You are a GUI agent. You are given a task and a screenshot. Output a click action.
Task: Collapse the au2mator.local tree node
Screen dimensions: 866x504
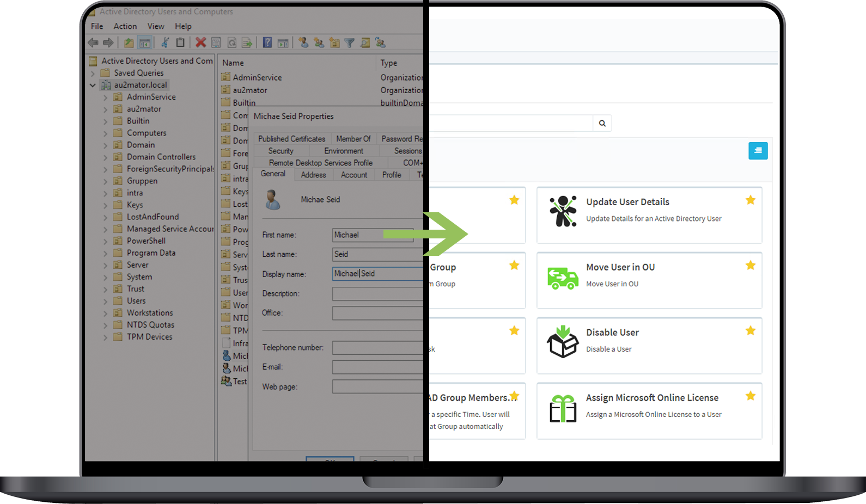click(93, 85)
